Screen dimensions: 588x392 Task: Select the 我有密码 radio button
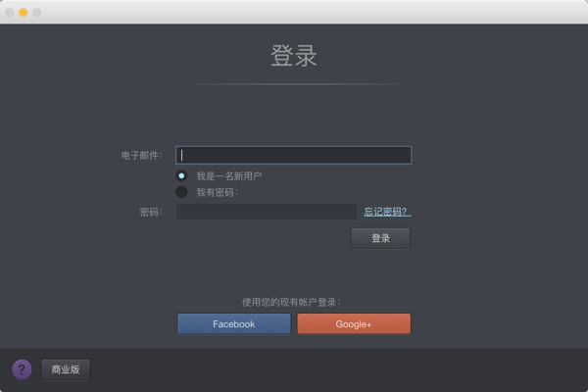point(181,192)
